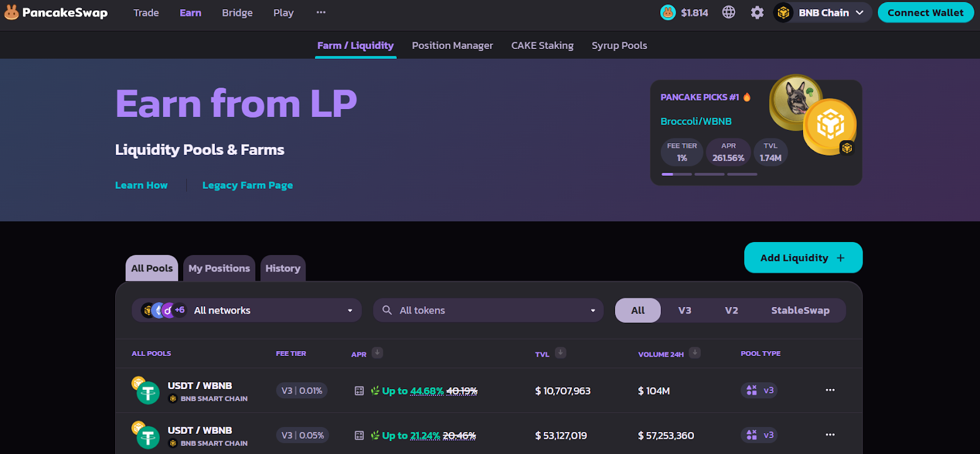The image size is (980, 454).
Task: Select the All pool type filter
Action: (638, 310)
